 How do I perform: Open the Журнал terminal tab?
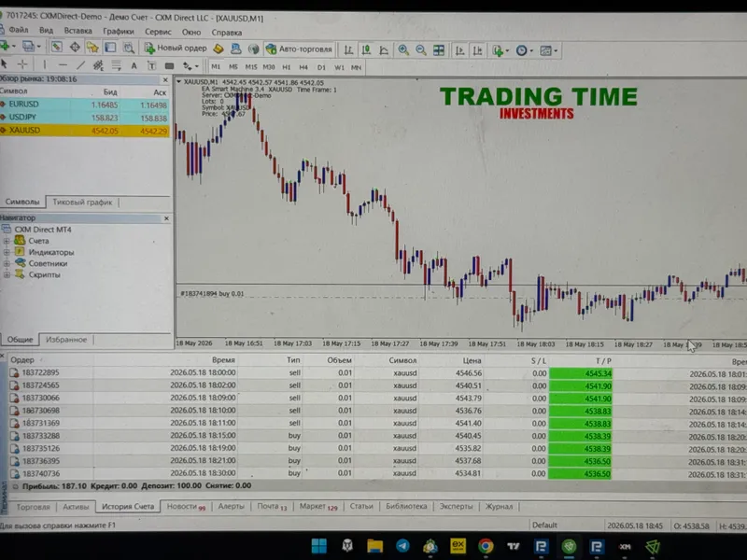499,506
